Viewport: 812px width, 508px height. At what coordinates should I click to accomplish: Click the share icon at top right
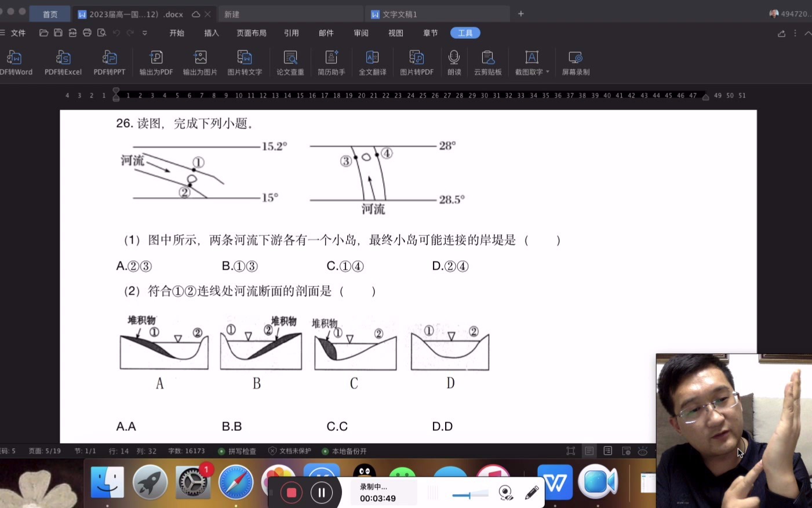click(x=781, y=33)
